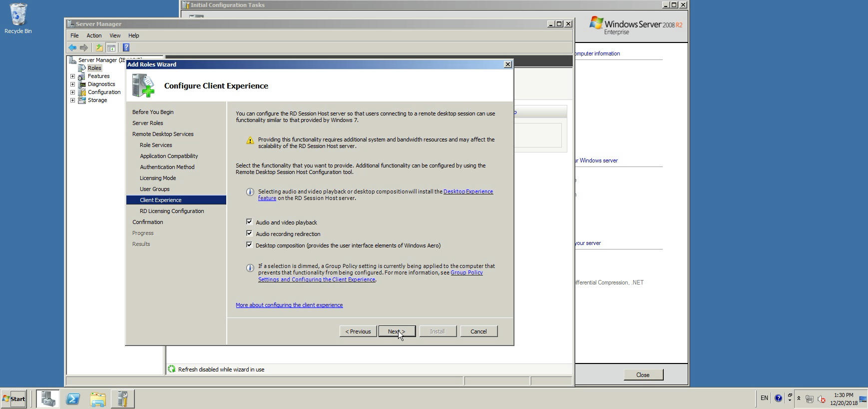Launch Windows PowerShell from the taskbar
The height and width of the screenshot is (409, 868).
(73, 399)
